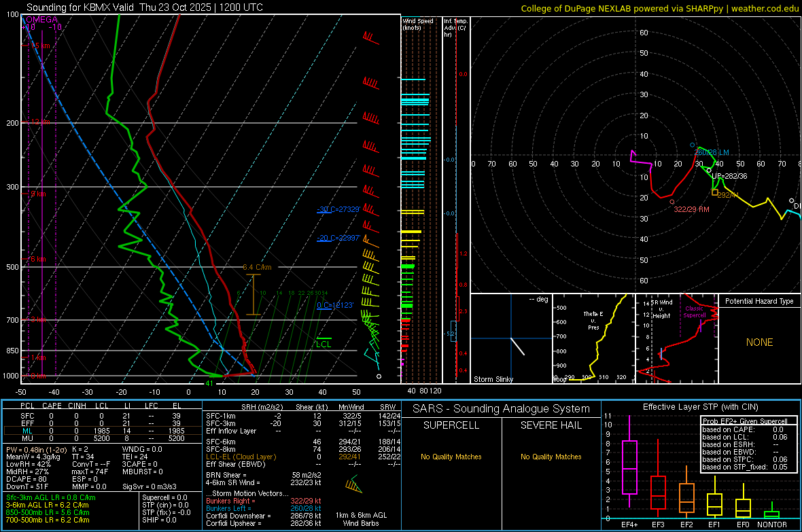Click the SigSvr = 0 m3/s3 value
This screenshot has width=802, height=532.
point(150,486)
